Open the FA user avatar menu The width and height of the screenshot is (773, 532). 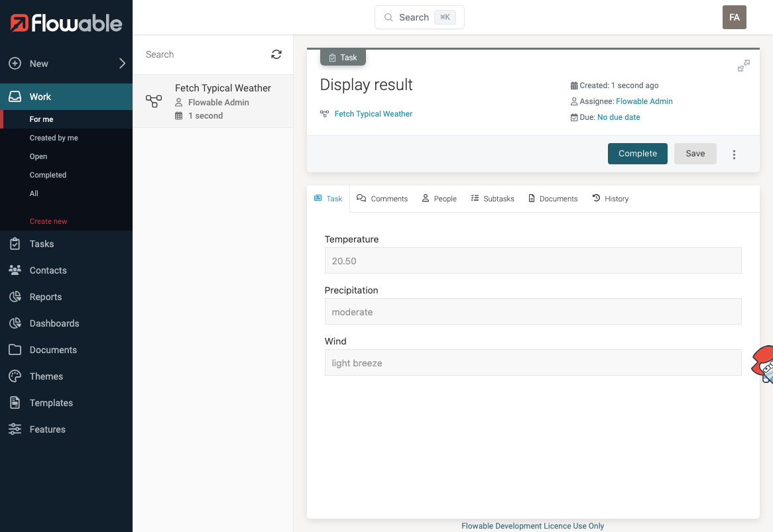click(734, 17)
